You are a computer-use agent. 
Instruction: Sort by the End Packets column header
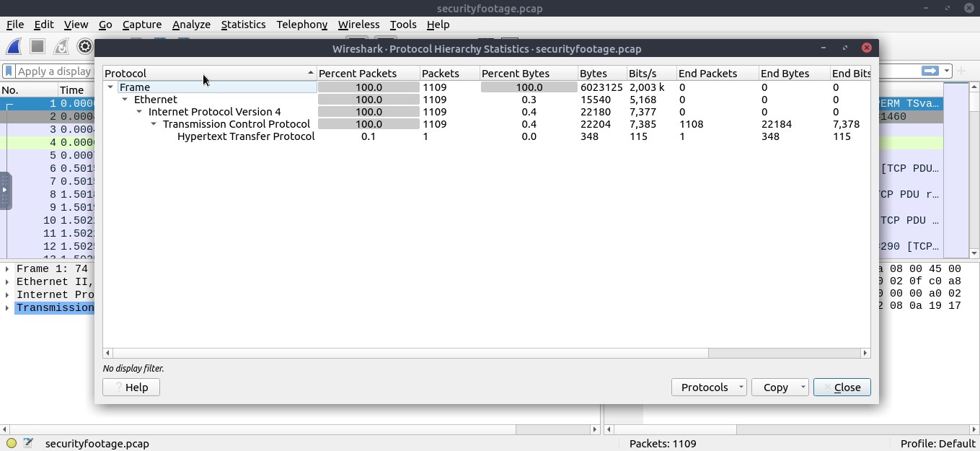[x=718, y=74]
